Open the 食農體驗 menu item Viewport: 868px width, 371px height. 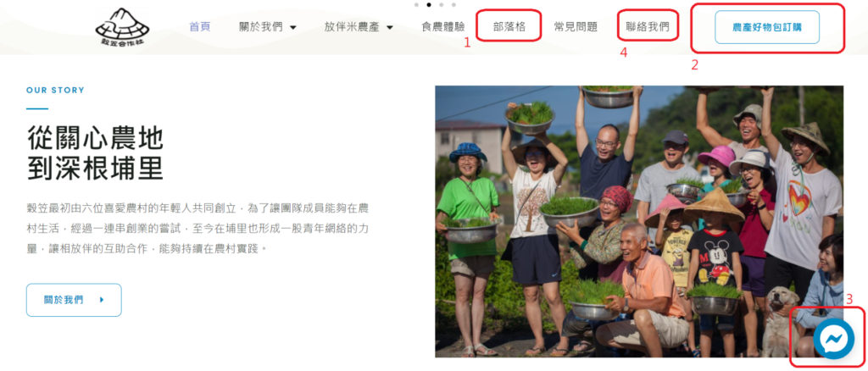[442, 26]
